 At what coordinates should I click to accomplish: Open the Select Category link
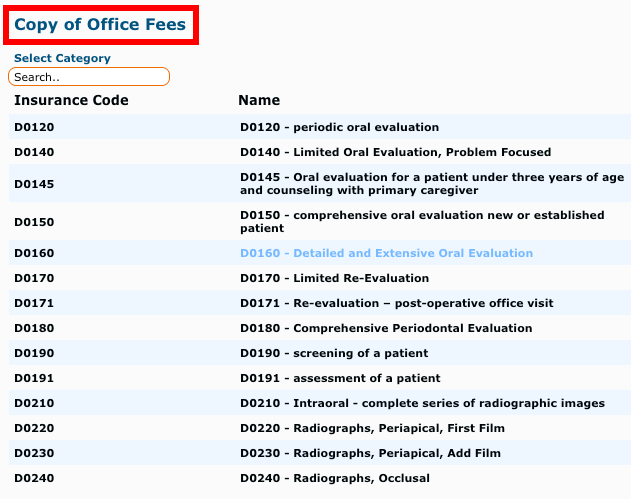62,58
